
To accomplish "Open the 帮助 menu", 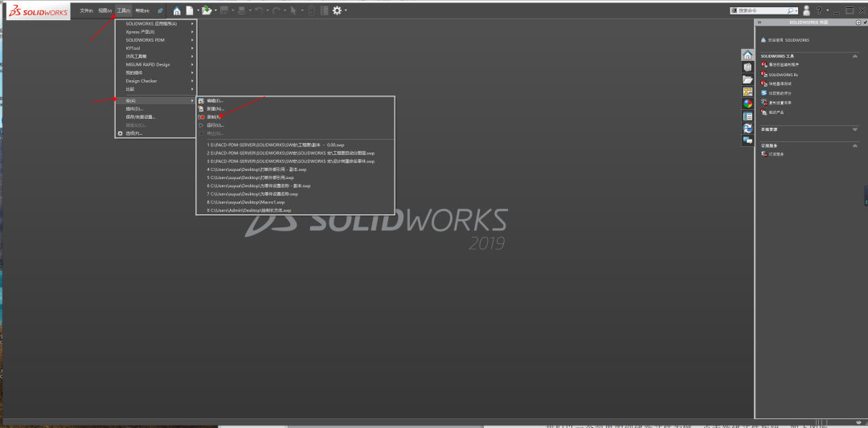I will (x=142, y=10).
